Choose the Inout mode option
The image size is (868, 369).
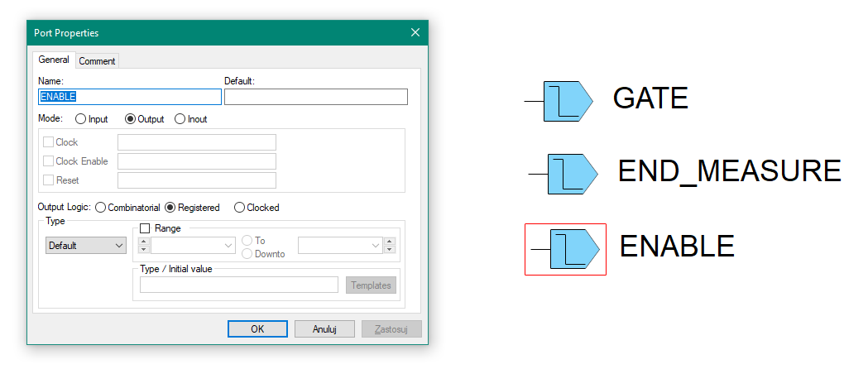pyautogui.click(x=180, y=119)
